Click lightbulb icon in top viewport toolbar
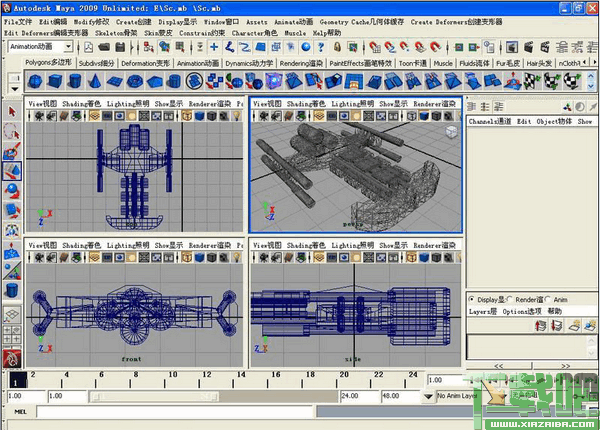600x430 pixels. tap(237, 116)
